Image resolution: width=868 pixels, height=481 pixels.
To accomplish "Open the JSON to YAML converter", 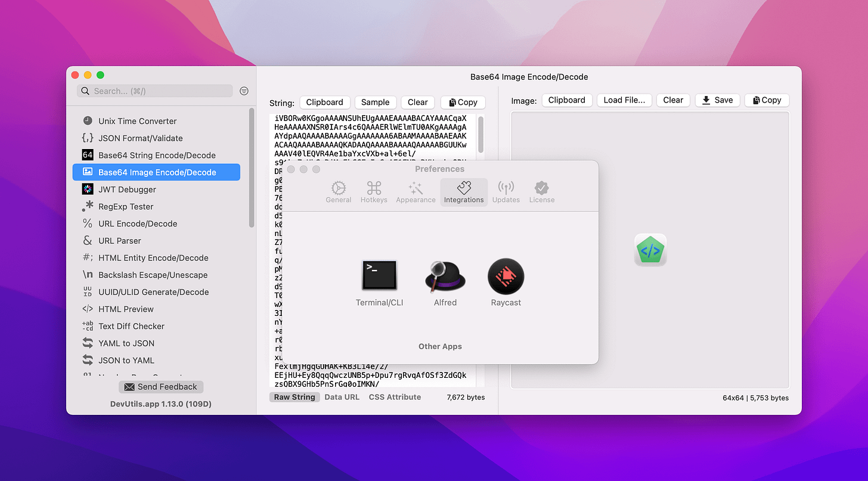I will (156, 360).
